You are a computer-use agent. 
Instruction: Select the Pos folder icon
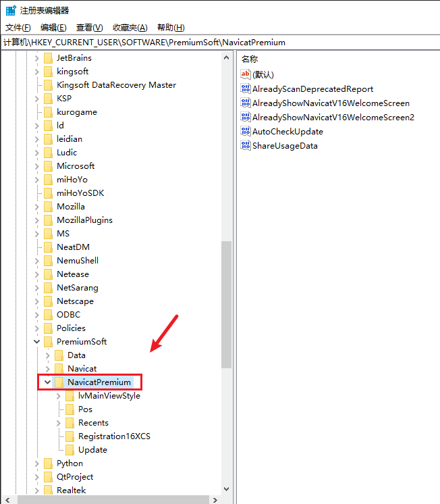pos(70,409)
